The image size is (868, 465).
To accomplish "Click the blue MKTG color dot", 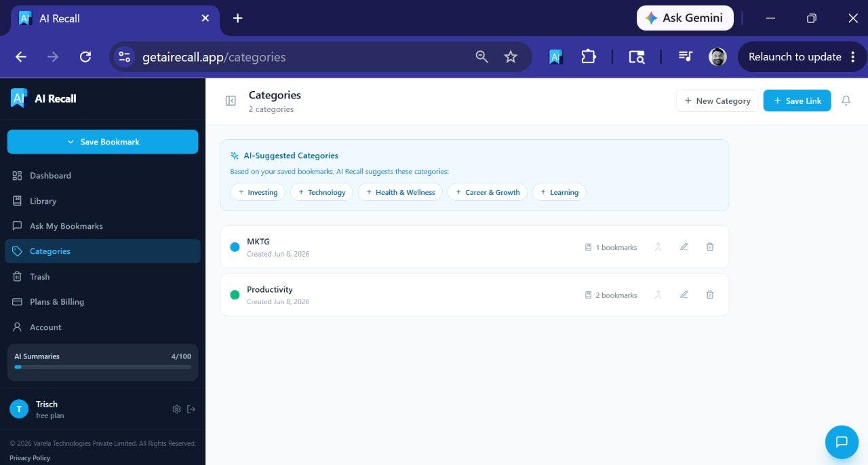I will click(x=235, y=247).
